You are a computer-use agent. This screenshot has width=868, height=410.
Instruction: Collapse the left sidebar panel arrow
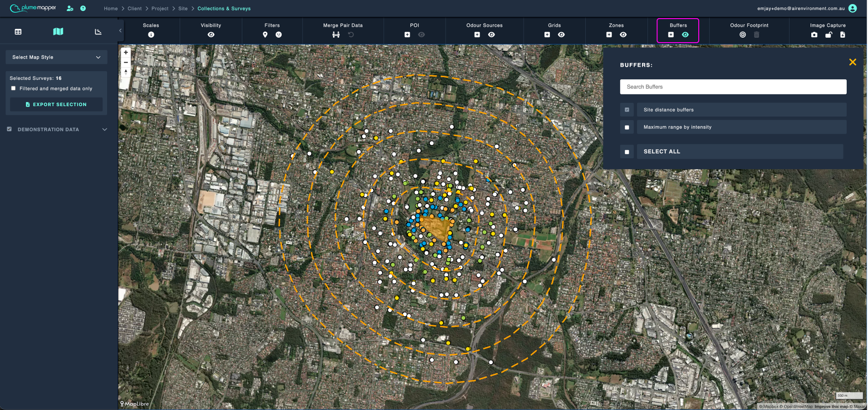coord(120,30)
